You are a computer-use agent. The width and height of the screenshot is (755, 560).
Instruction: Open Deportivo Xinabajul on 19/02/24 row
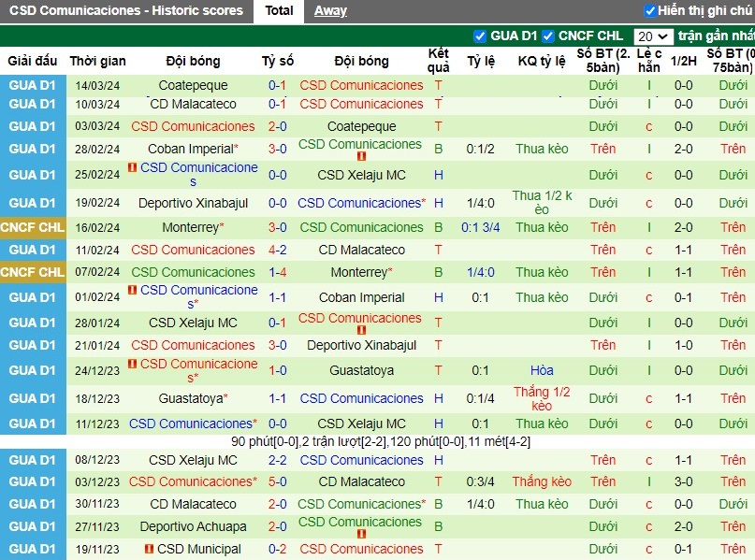(193, 203)
